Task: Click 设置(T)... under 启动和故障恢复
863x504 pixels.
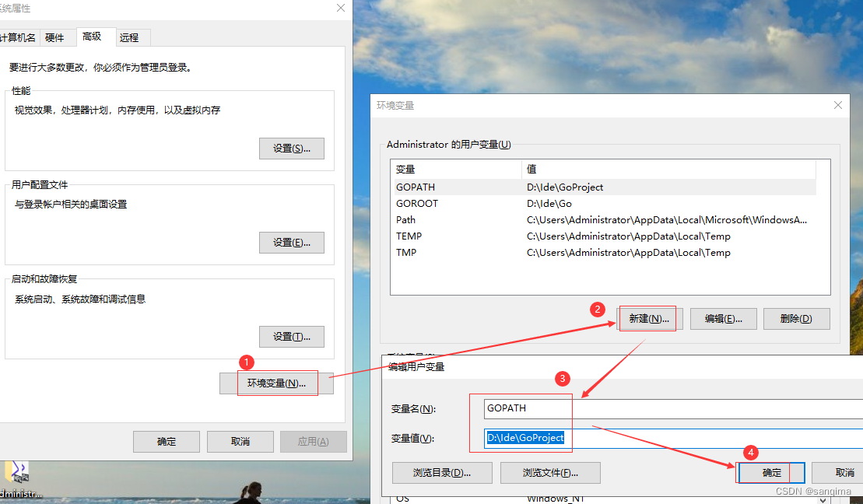Action: [292, 337]
